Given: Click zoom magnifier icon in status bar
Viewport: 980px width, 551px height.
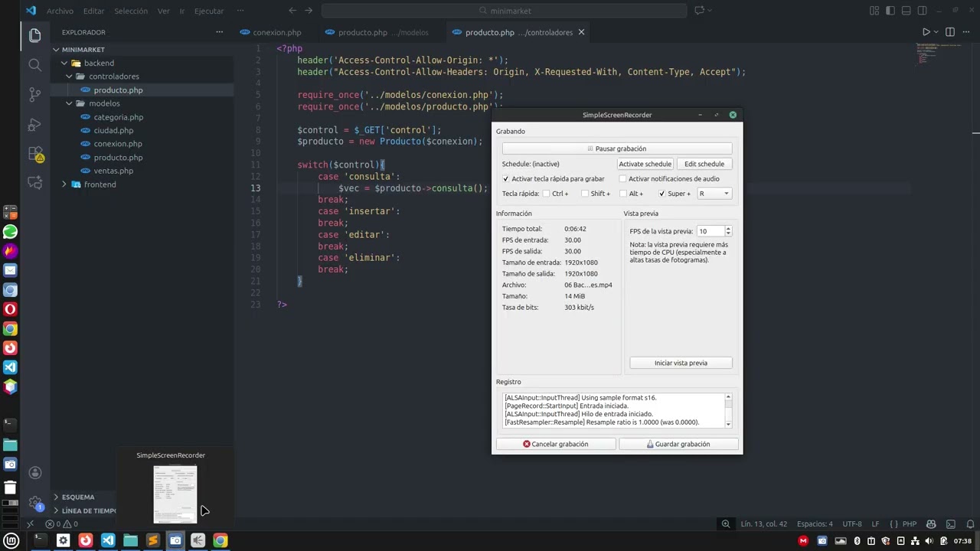Looking at the screenshot, I should point(725,524).
